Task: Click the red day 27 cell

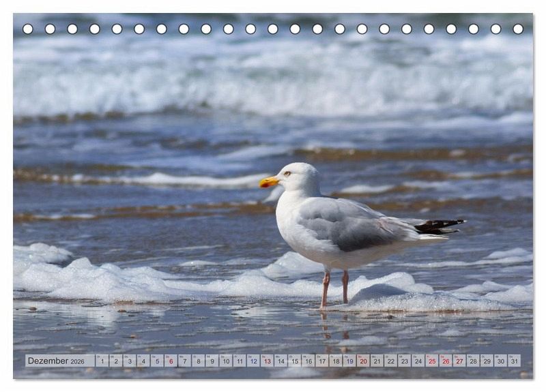Action: [x=459, y=361]
